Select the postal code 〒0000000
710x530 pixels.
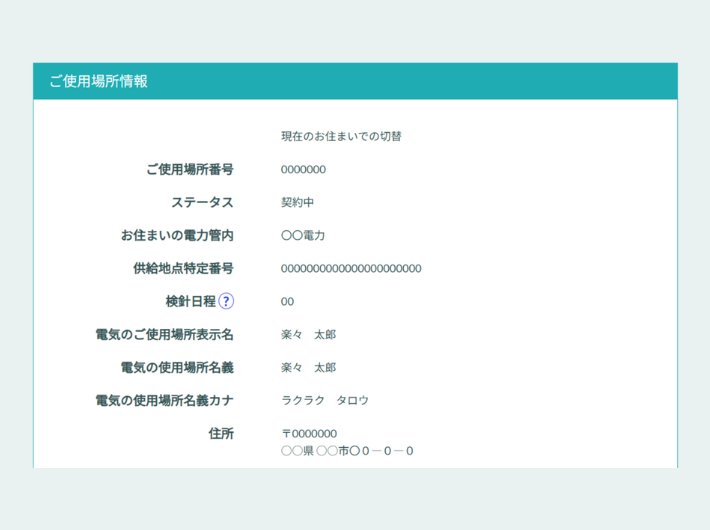[x=309, y=434]
